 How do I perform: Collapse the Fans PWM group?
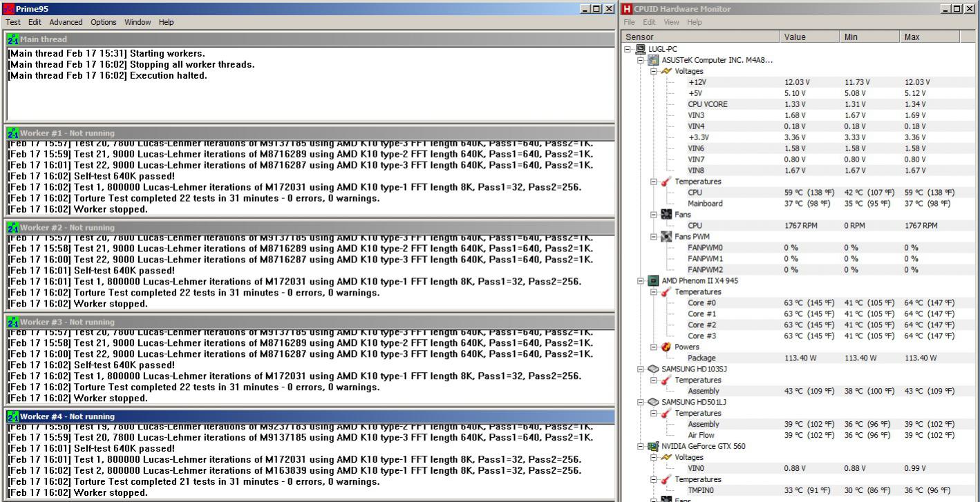pyautogui.click(x=653, y=237)
